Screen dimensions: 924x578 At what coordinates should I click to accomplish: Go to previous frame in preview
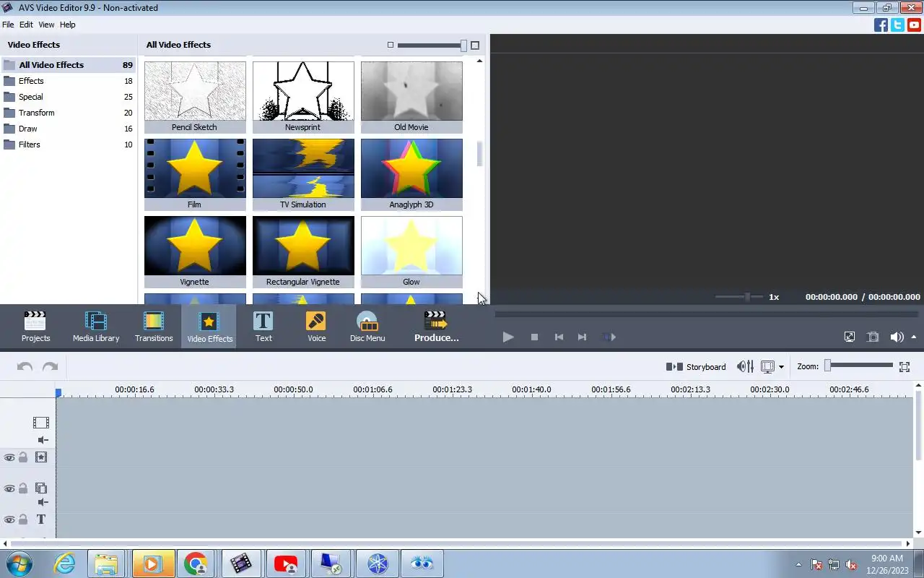click(x=558, y=337)
